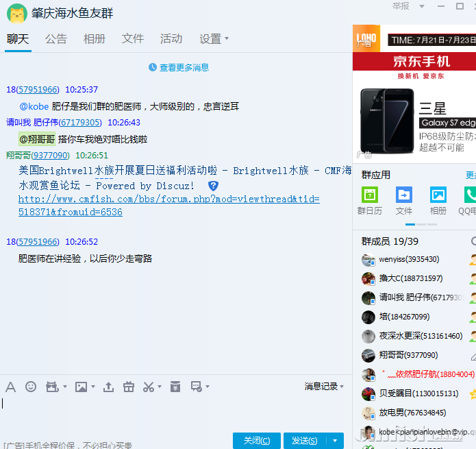
Task: Open the 文件 group app icon
Action: pos(404,195)
